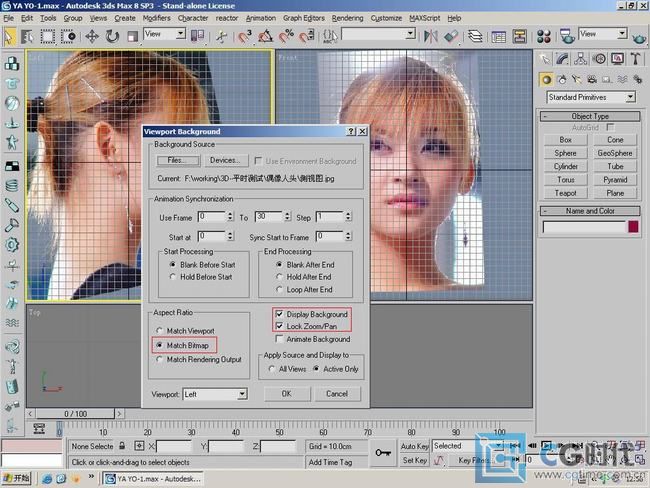Open the render View dropdown at far right
650x488 pixels.
tap(603, 34)
